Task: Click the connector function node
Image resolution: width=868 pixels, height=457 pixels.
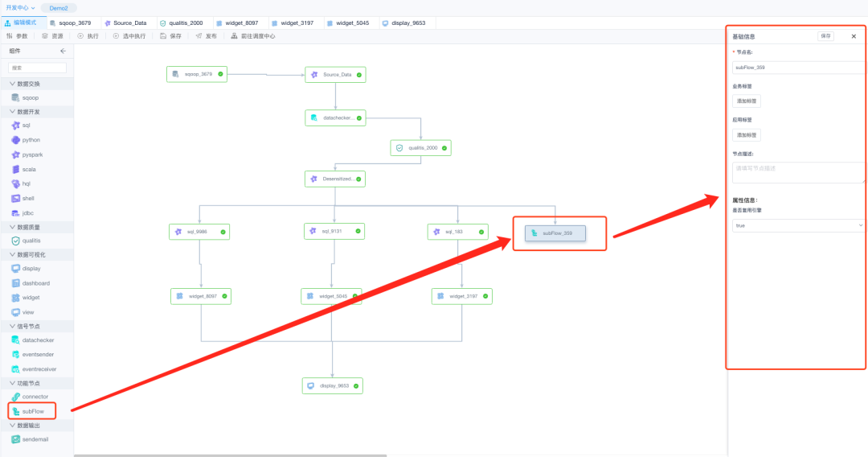Action: point(35,397)
